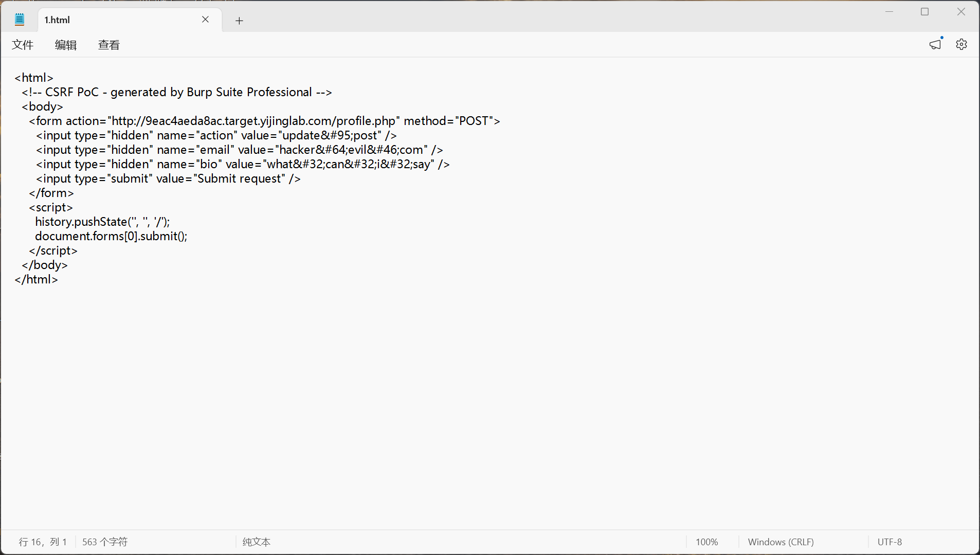Click the Windows (CRLF) line ending indicator

[x=781, y=542]
